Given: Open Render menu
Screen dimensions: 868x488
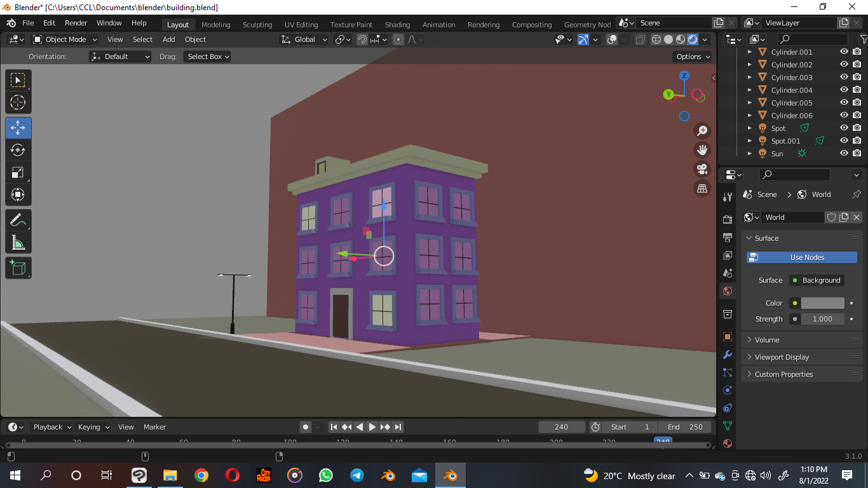Looking at the screenshot, I should click(x=76, y=23).
